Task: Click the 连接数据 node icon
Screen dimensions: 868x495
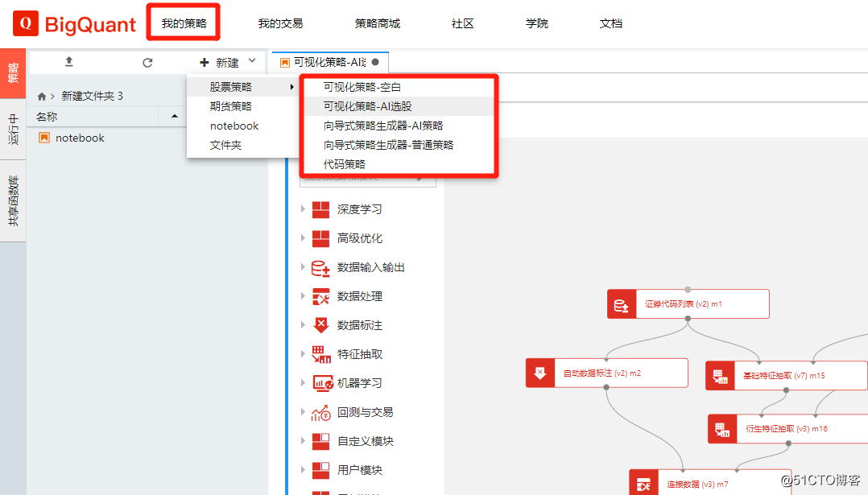Action: (x=643, y=483)
